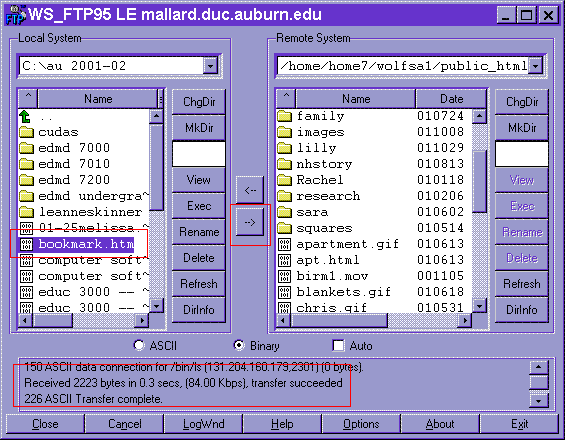566x441 pixels.
Task: Click the lilly folder icon
Action: (x=284, y=148)
